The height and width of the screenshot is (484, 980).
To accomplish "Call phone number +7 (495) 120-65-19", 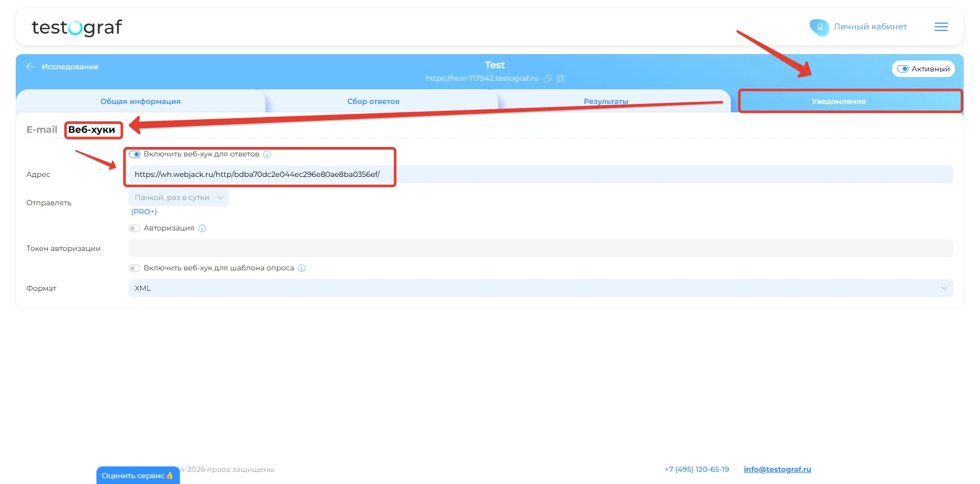I will coord(697,469).
